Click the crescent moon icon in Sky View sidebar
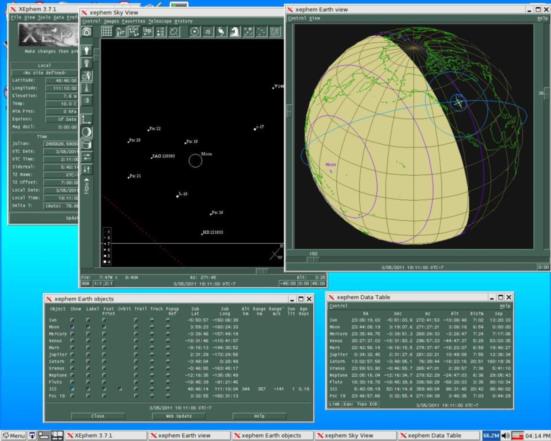 pos(86,132)
